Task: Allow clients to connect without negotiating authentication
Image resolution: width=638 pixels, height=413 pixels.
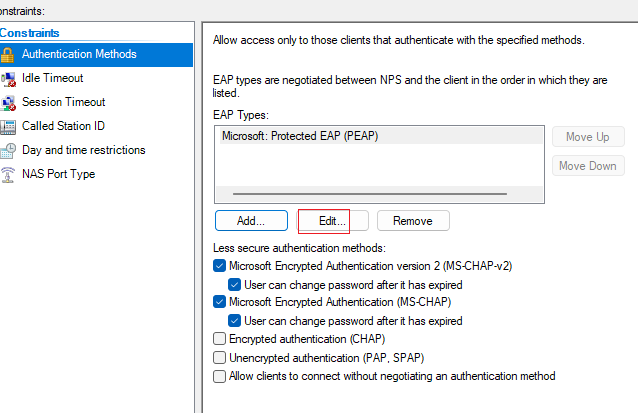Action: (219, 376)
